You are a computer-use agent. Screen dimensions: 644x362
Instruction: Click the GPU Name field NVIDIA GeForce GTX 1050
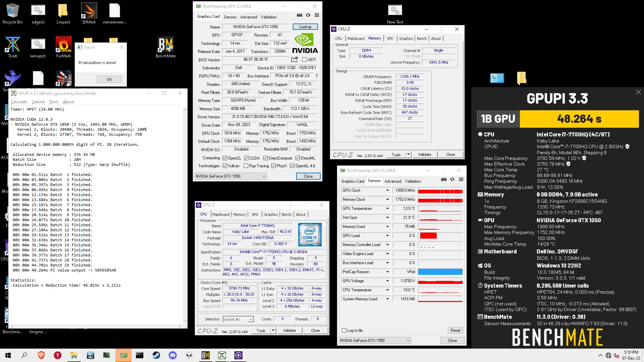coord(256,27)
